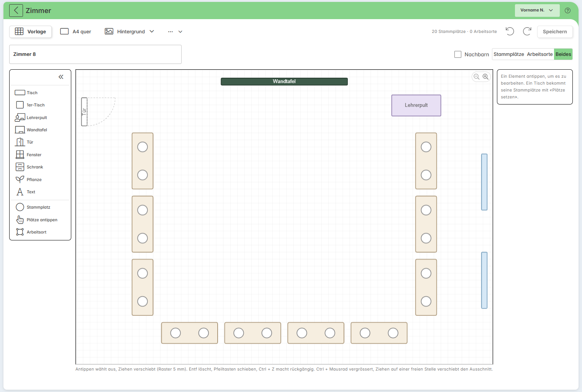Viewport: 582px width, 392px height.
Task: Choose A4 quer page format
Action: [x=76, y=31]
